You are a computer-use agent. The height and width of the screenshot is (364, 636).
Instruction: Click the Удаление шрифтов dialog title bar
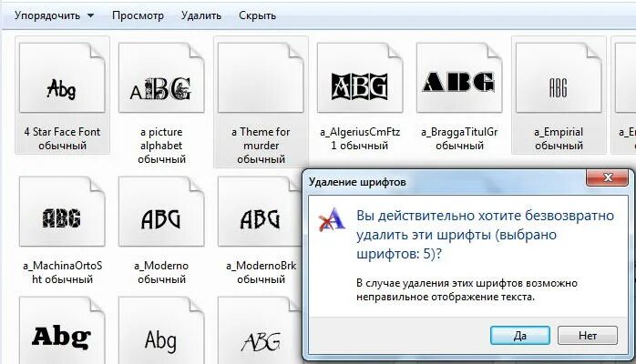point(446,182)
